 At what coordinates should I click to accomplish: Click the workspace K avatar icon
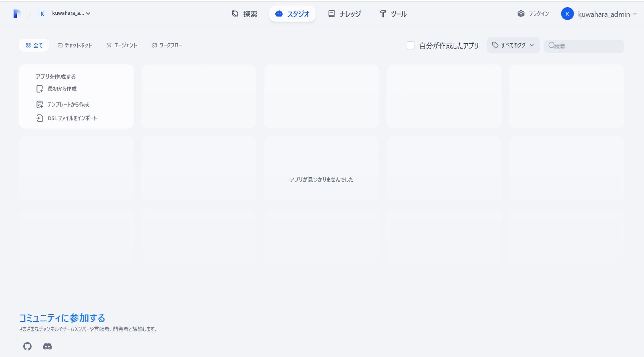[x=42, y=14]
